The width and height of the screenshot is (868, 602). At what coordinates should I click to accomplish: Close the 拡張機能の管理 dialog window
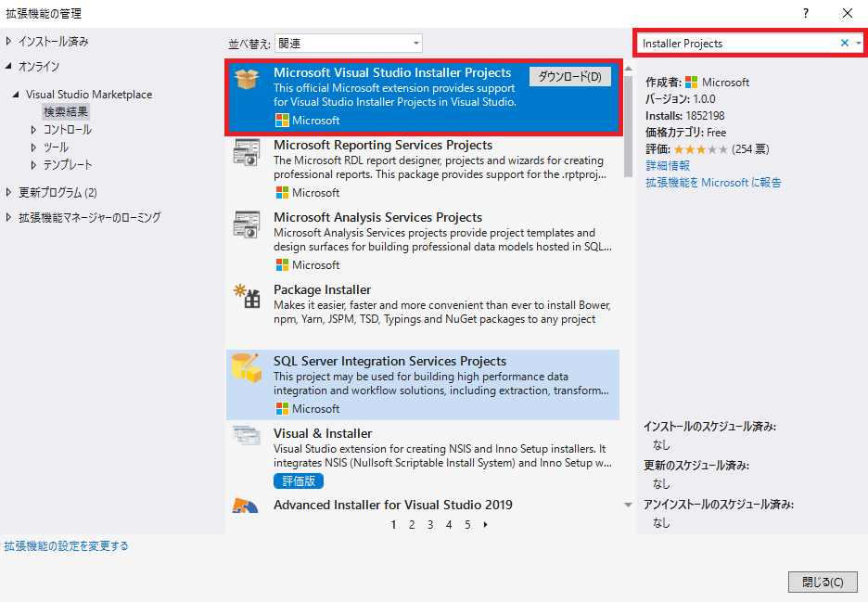click(848, 13)
